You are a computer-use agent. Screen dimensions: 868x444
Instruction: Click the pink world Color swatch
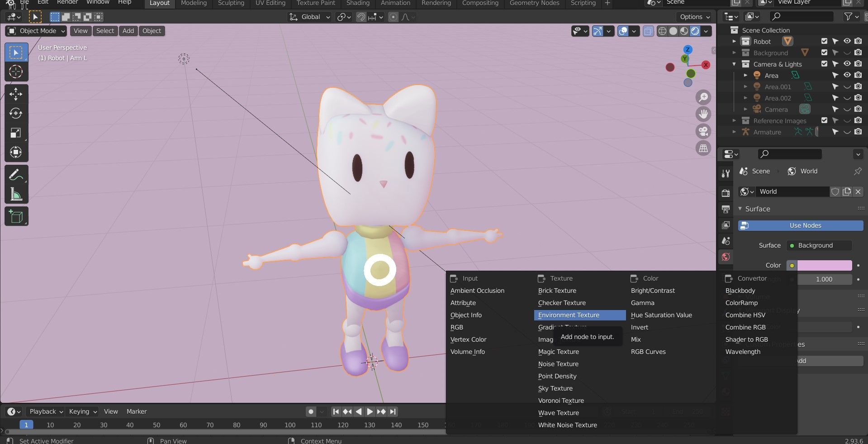point(824,265)
